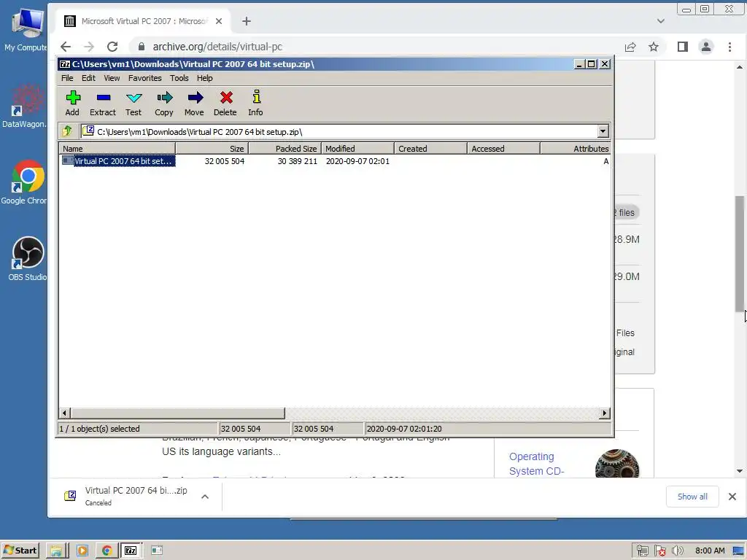This screenshot has height=560, width=747.
Task: Click the Extract toolbar icon
Action: click(x=103, y=103)
